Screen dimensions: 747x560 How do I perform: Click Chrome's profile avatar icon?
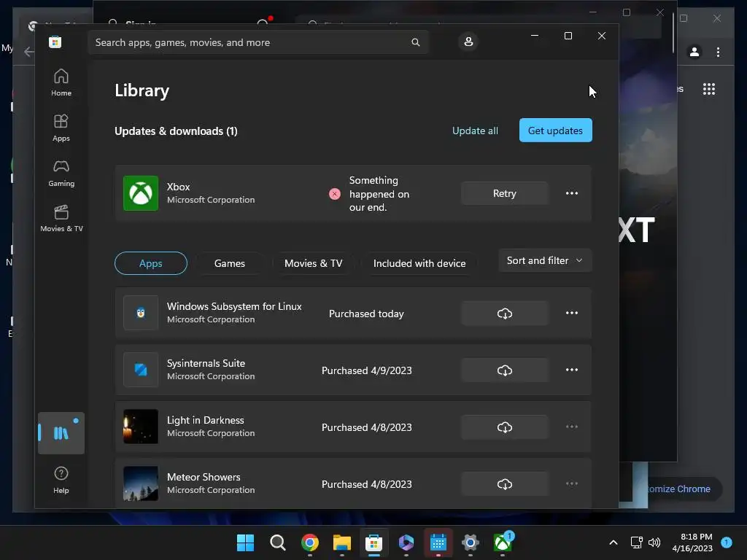[694, 52]
